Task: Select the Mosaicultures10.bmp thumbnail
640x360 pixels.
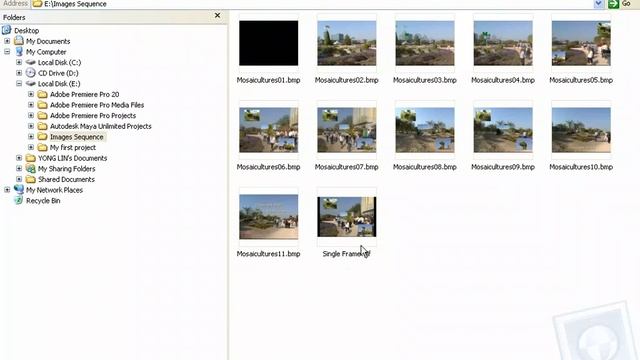Action: 581,130
